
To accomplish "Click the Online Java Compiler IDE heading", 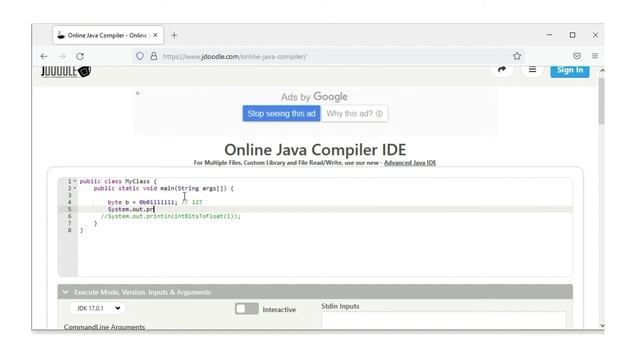I will [315, 150].
